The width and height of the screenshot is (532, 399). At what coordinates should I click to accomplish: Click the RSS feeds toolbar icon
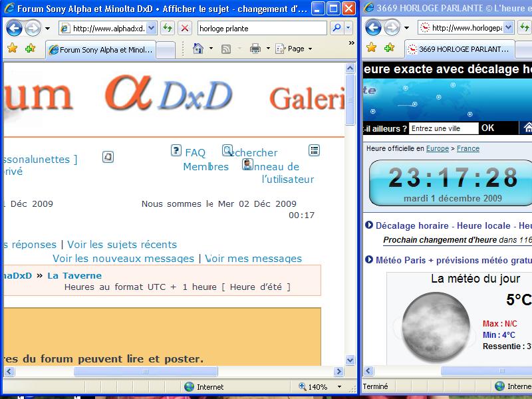[226, 49]
